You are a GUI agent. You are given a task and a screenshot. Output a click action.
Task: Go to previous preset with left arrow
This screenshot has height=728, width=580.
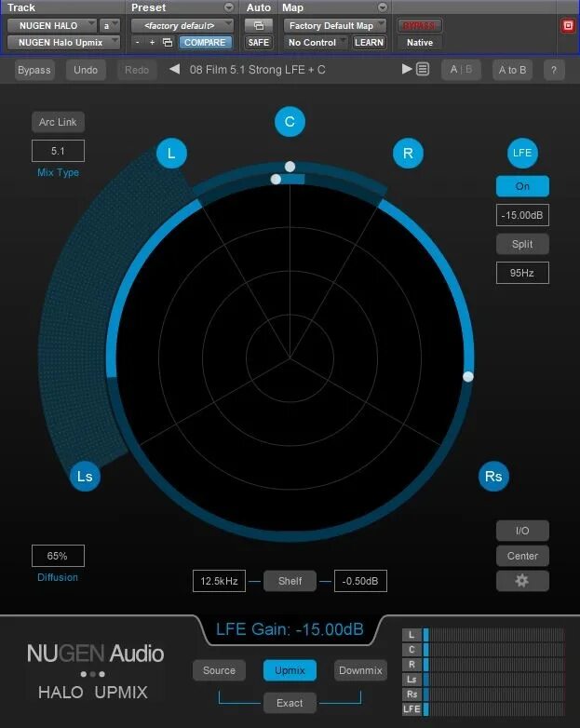[x=175, y=70]
